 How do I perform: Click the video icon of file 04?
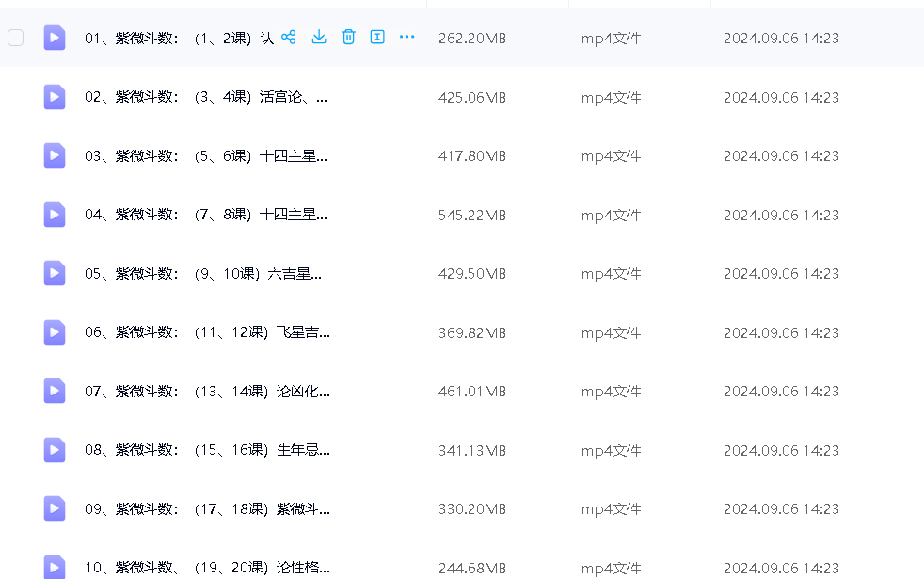coord(55,215)
